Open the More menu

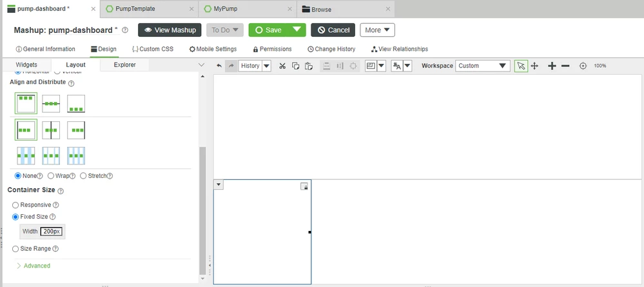(x=378, y=30)
